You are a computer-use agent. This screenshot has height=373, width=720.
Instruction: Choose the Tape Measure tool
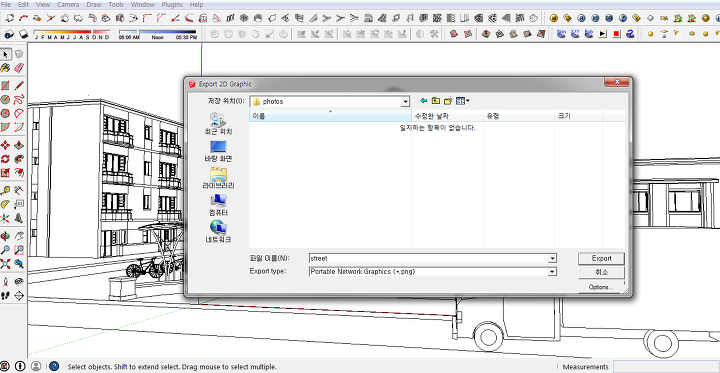[x=6, y=191]
